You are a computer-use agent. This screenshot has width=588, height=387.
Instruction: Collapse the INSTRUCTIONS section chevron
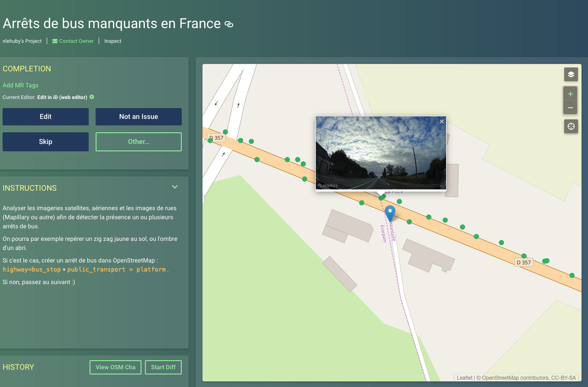(x=175, y=187)
